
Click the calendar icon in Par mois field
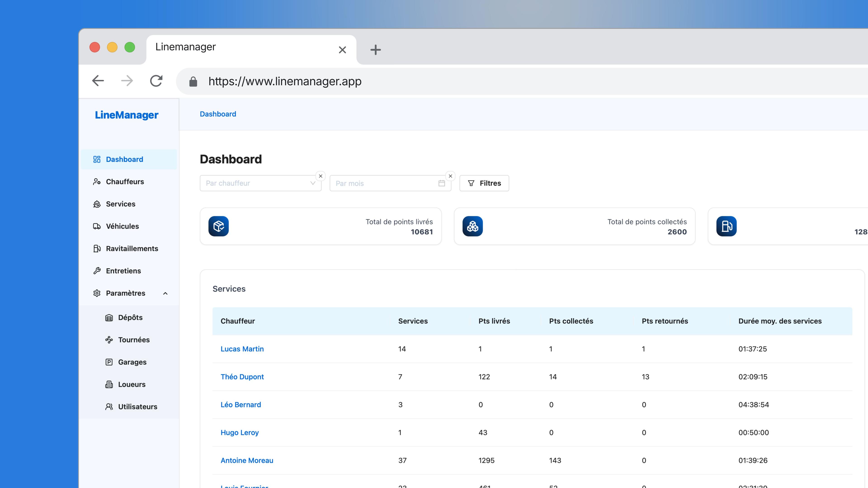441,183
